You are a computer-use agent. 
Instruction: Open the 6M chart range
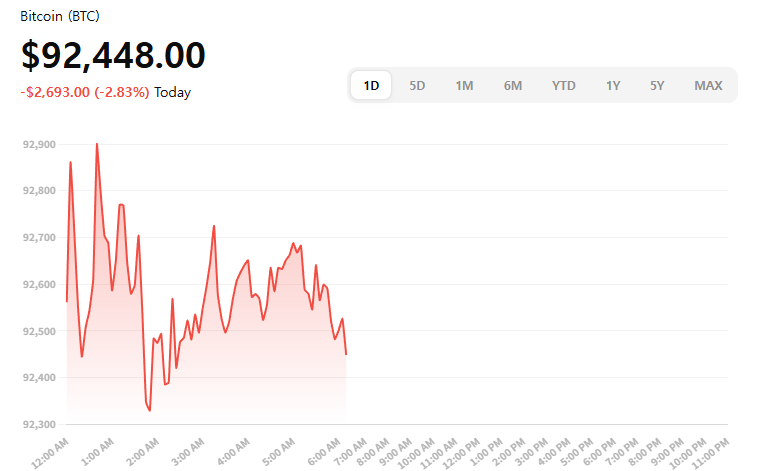pos(513,86)
